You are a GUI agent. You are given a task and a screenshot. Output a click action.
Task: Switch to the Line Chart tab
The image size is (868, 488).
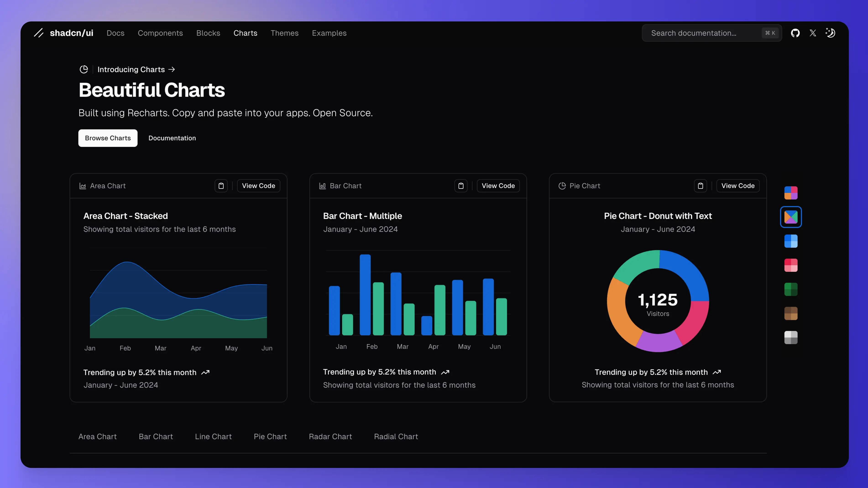(x=213, y=436)
